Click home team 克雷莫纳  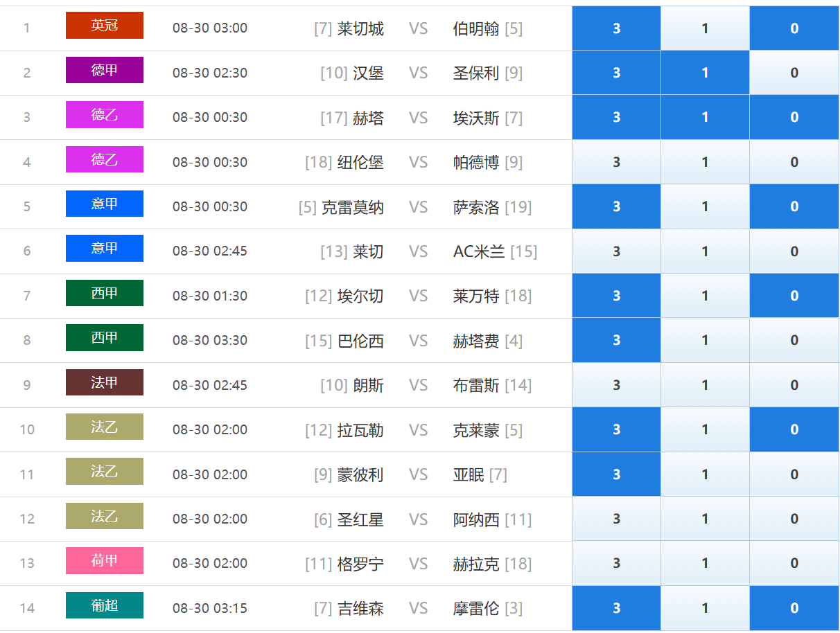353,207
